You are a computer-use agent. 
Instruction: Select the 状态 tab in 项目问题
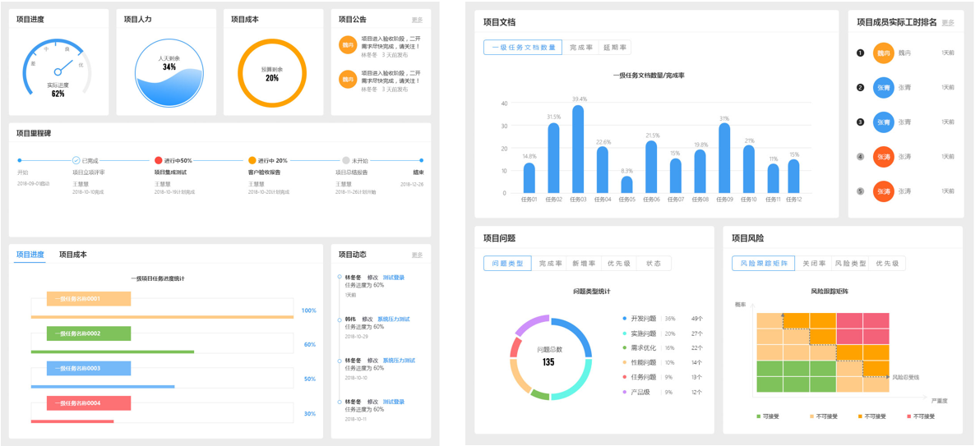[x=654, y=264]
